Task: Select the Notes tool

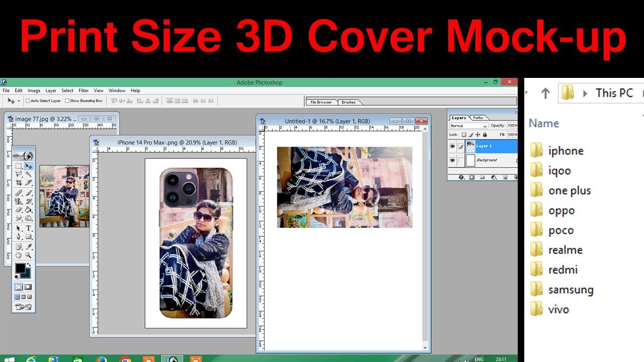Action: 19,247
